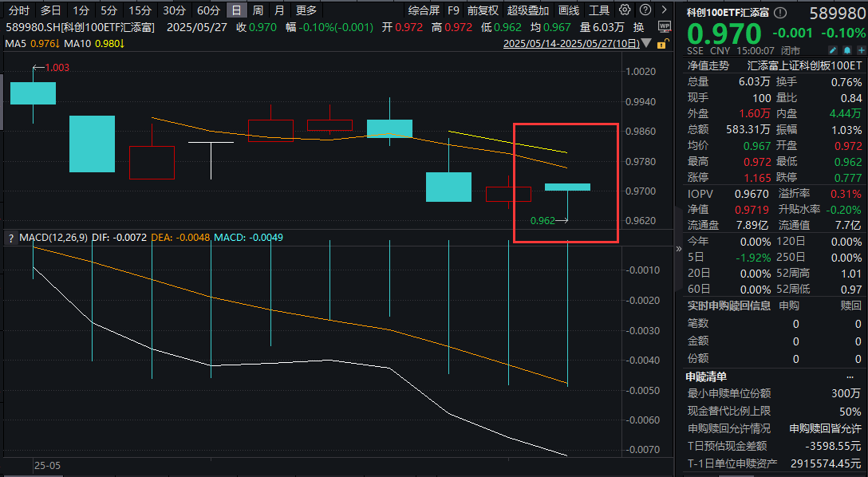The height and width of the screenshot is (477, 868).
Task: Click the MACD indicator help question icon
Action: point(11,238)
